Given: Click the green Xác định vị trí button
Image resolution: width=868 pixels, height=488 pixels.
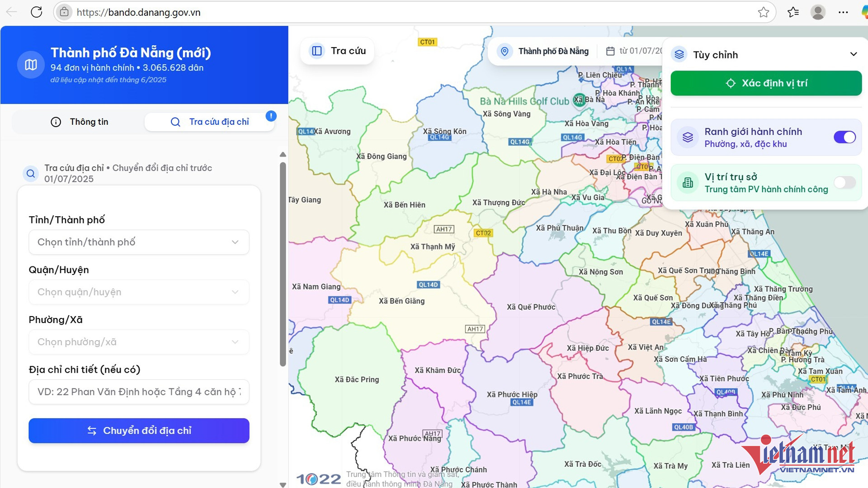Looking at the screenshot, I should (766, 83).
